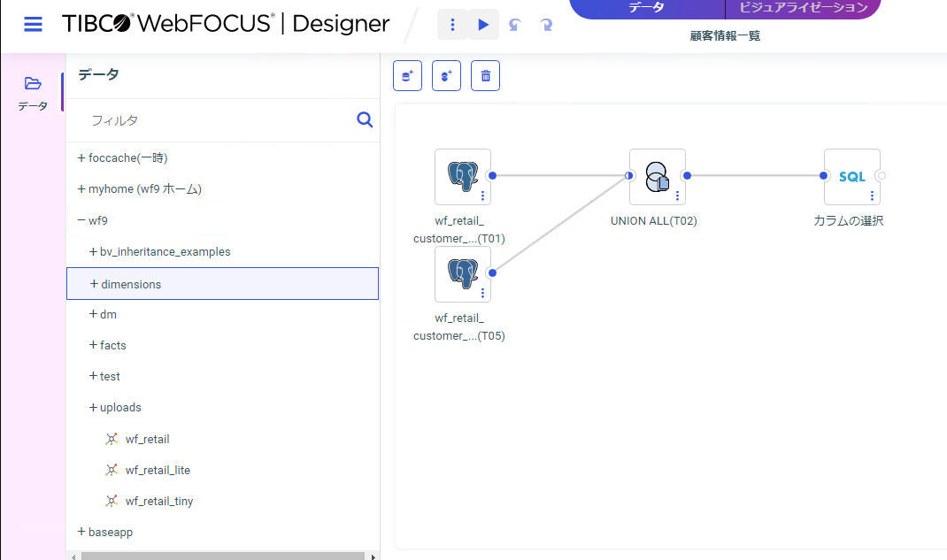Image resolution: width=947 pixels, height=560 pixels.
Task: Switch to the ビジュアライゼーション tab
Action: click(x=804, y=9)
